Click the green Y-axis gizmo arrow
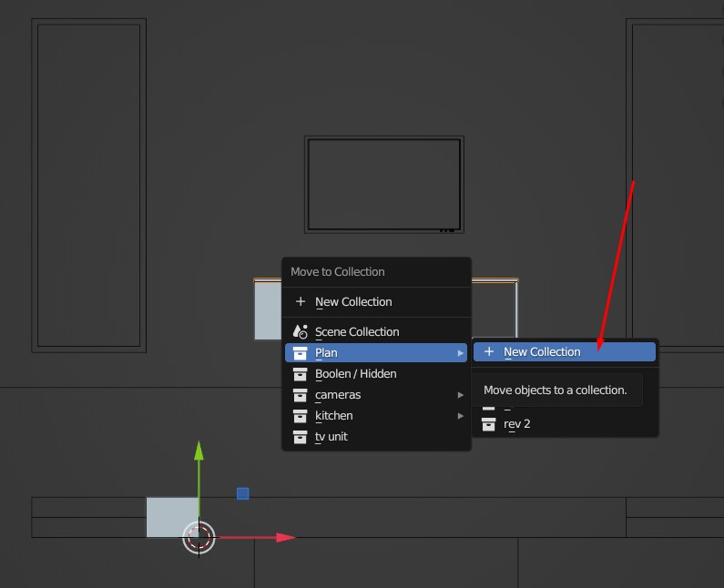This screenshot has height=588, width=724. (x=199, y=451)
